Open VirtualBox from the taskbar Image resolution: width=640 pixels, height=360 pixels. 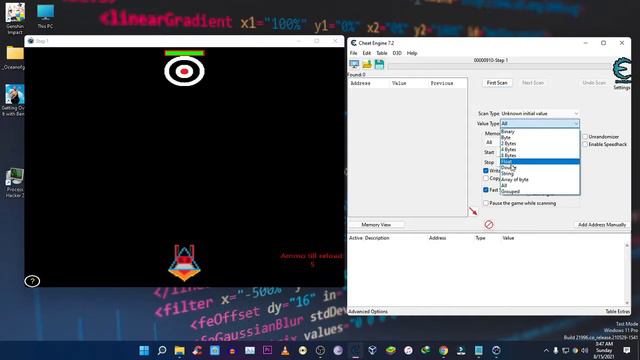(372, 350)
